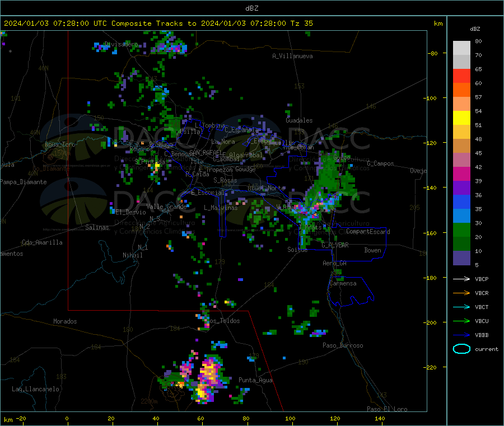The height and width of the screenshot is (426, 504).
Task: Click the blue VBBB arrow legend icon
Action: click(461, 335)
